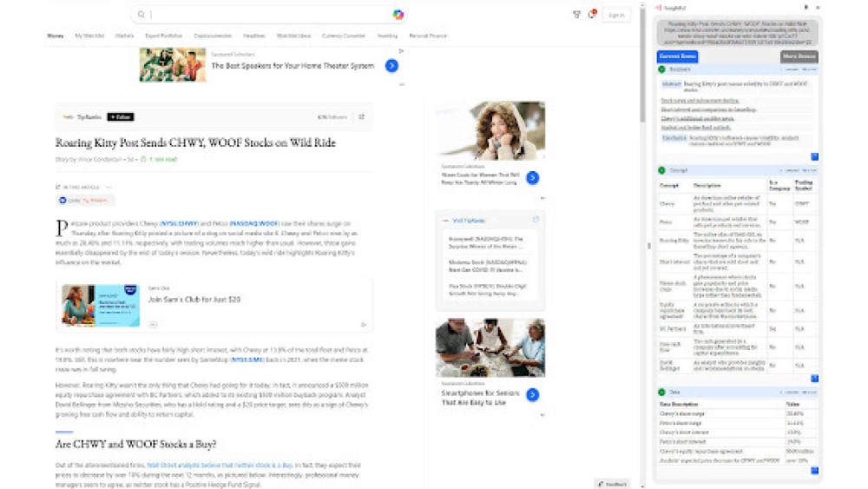This screenshot has height=489, width=868.
Task: Select 'Petco's short interest' data row
Action: (x=737, y=442)
